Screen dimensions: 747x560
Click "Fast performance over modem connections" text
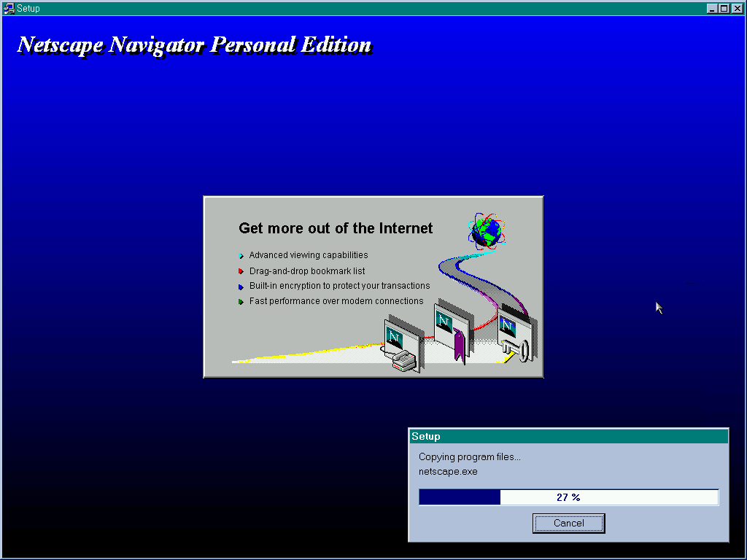[x=336, y=301]
